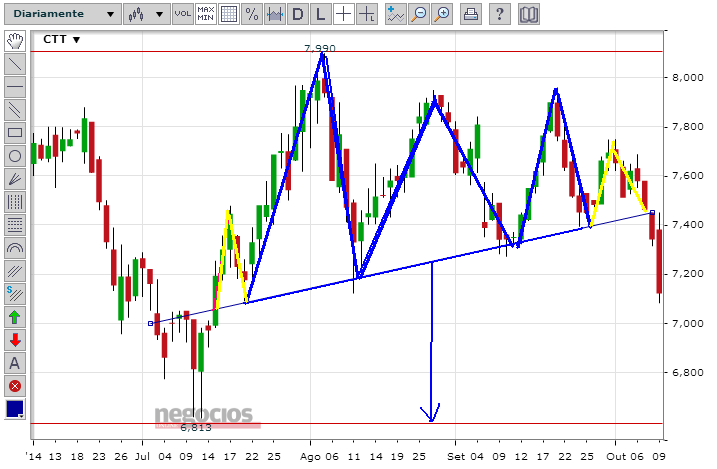717x469 pixels.
Task: Select the vertical lines grid tool
Action: (15, 202)
